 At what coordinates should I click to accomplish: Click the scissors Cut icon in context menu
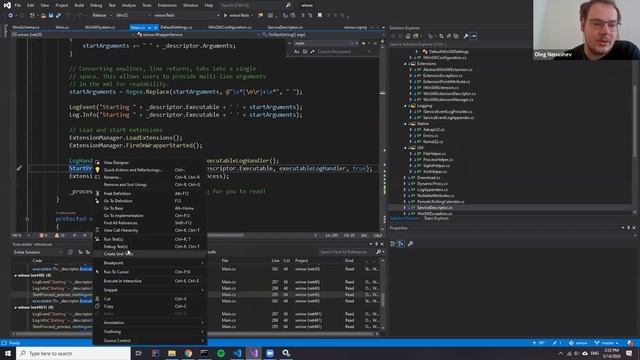tap(97, 299)
